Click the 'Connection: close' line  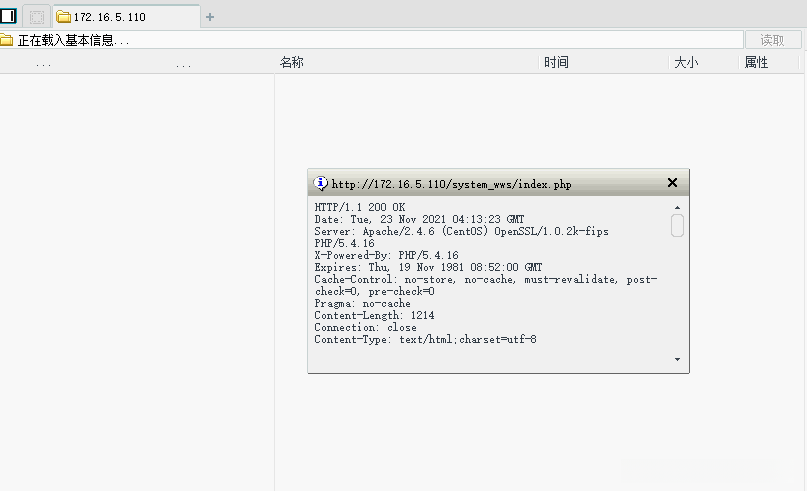click(x=365, y=327)
